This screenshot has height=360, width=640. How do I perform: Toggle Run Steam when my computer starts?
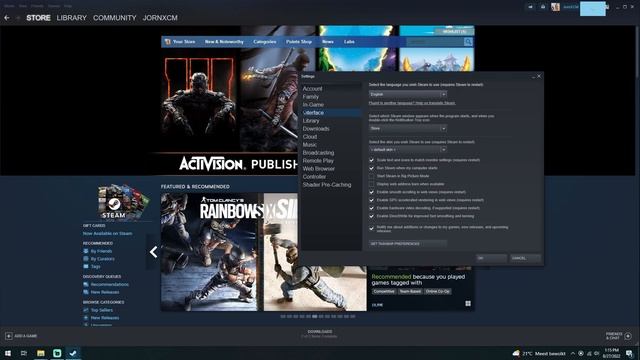[x=371, y=168]
